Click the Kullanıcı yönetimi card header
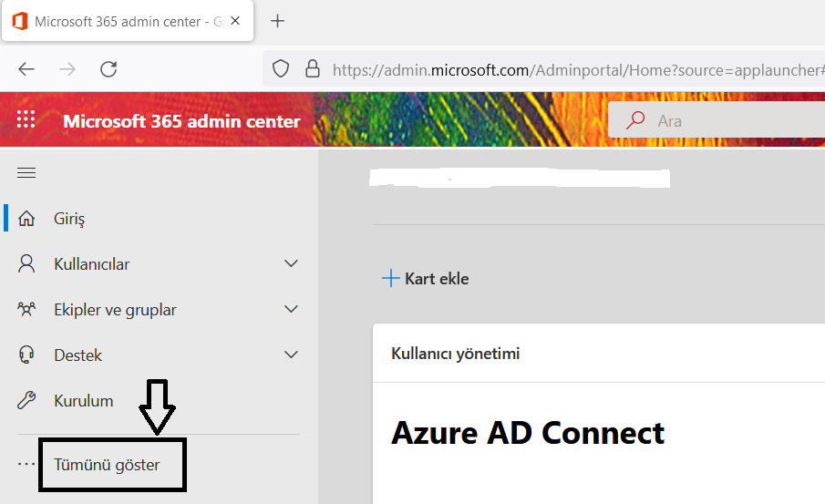Screen dimensions: 825x504 coord(455,353)
